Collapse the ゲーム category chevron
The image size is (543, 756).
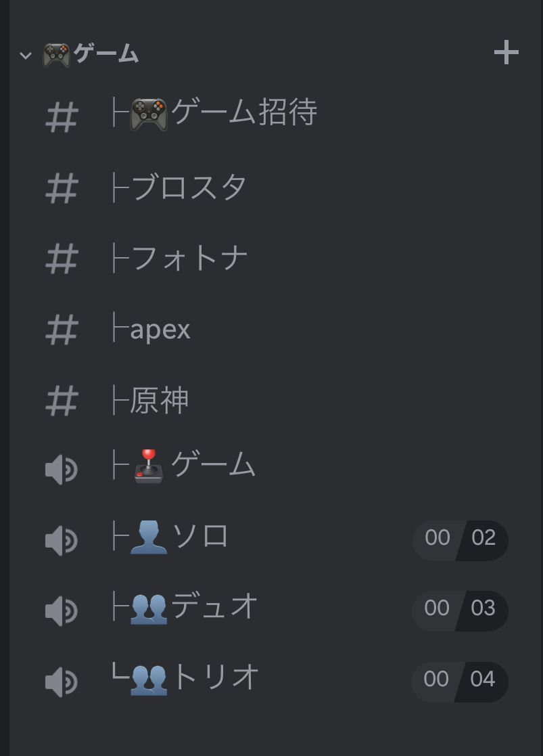(26, 55)
